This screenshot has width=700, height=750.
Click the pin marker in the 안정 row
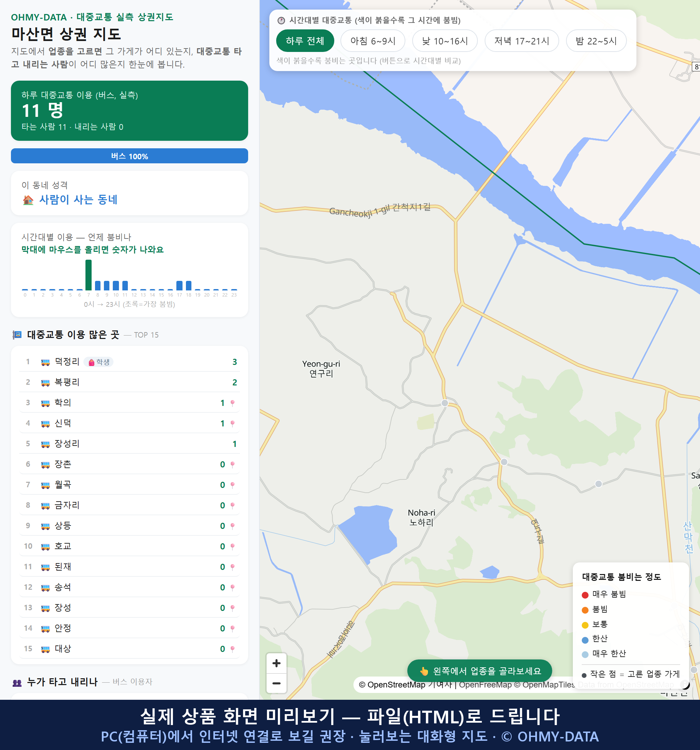click(232, 628)
